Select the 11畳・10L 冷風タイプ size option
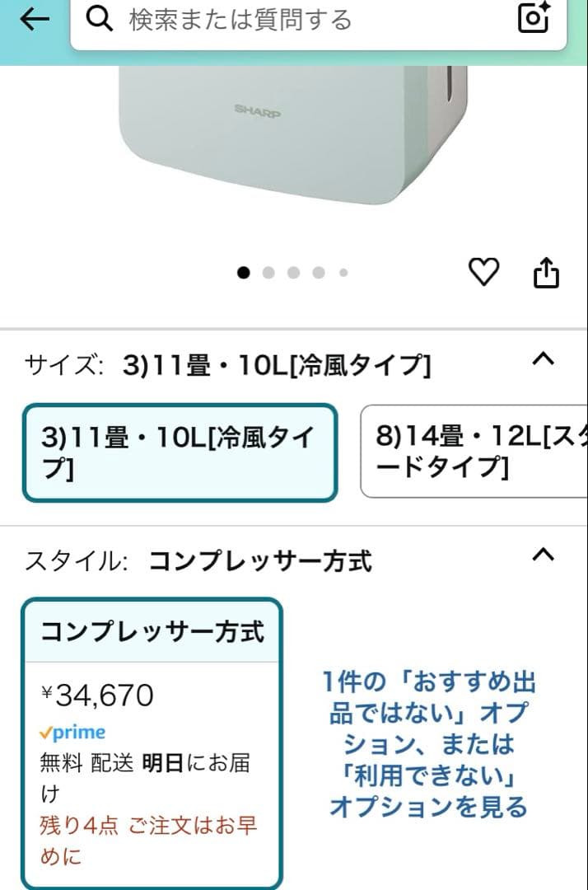Screen dimensions: 588x890 [180, 451]
